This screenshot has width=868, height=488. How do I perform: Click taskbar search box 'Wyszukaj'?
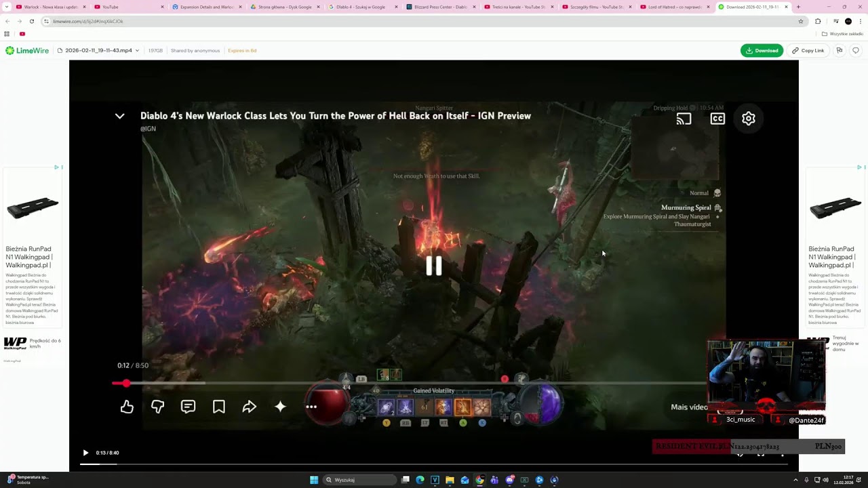(359, 480)
